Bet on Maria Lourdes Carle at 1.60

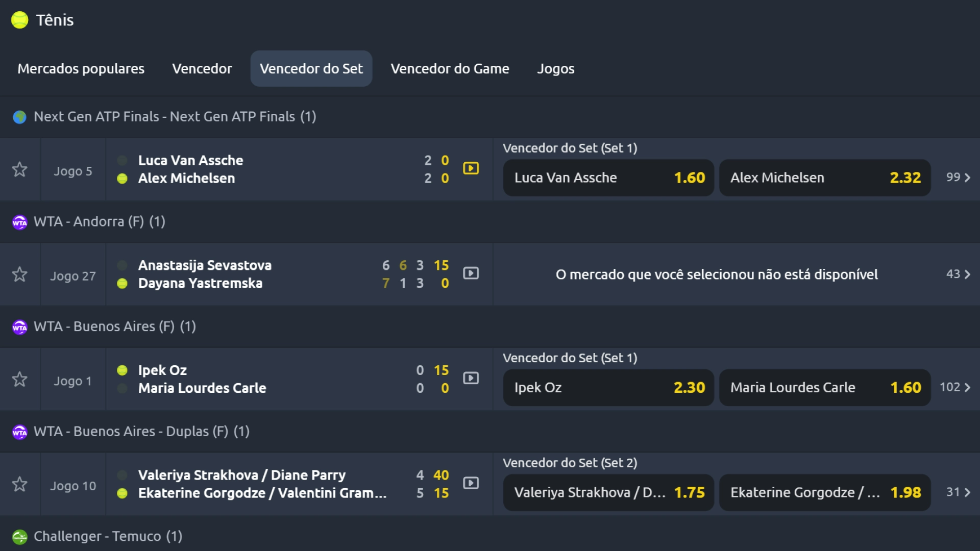tap(824, 387)
